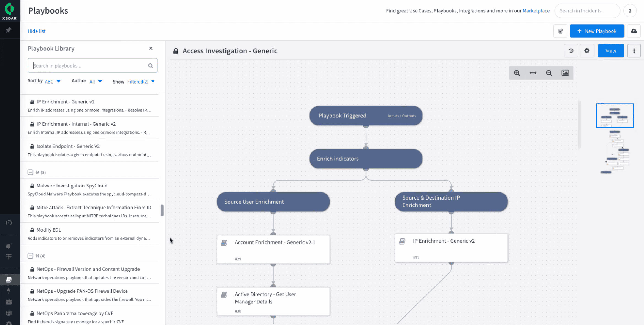Click the playbook minimap thumbnail

tap(615, 116)
